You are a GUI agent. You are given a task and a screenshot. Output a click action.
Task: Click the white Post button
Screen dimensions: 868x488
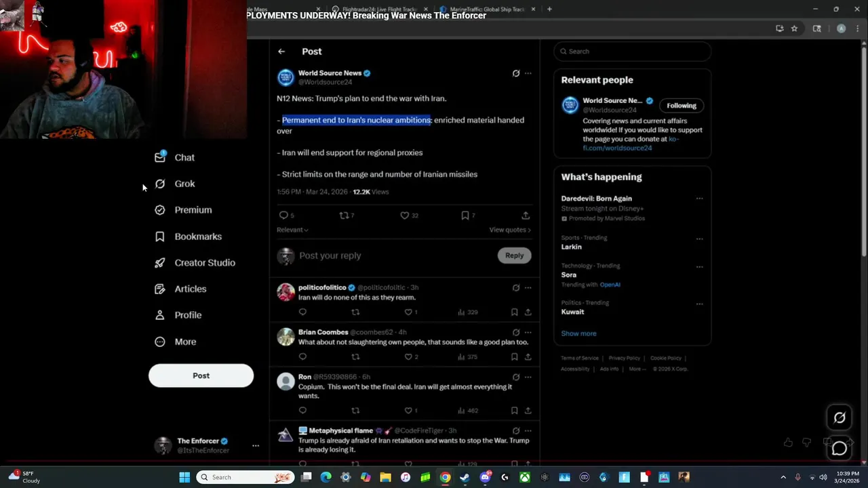click(201, 375)
